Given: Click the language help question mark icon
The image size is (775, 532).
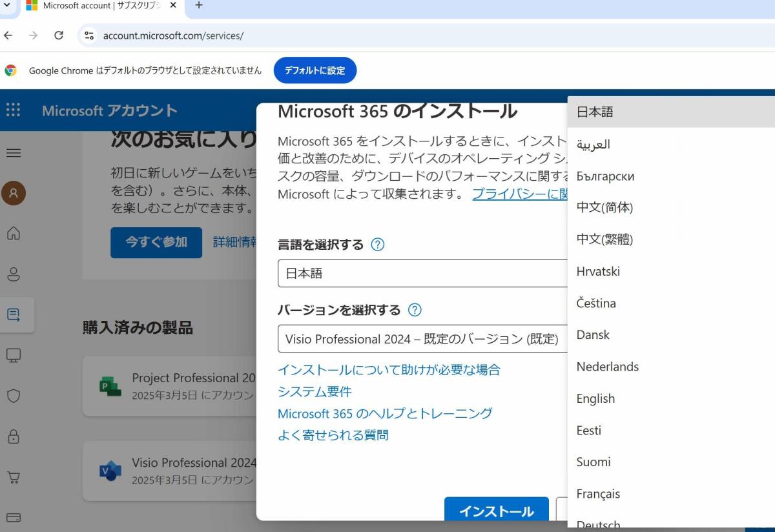Looking at the screenshot, I should (378, 245).
